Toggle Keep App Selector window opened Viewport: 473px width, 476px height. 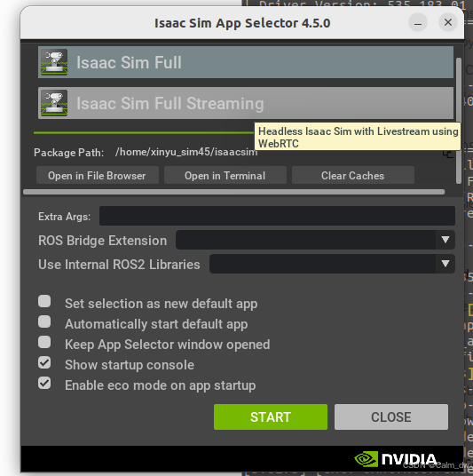44,342
